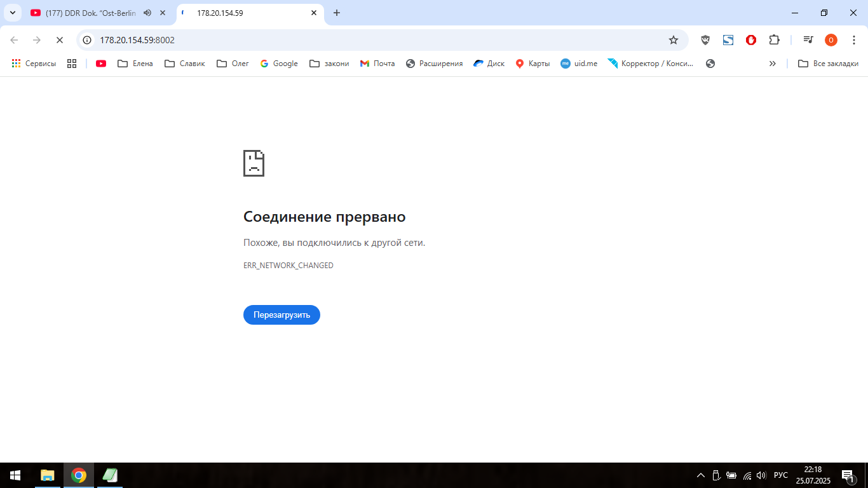Open the Google bookmark link
Image resolution: width=868 pixels, height=488 pixels.
(x=278, y=63)
